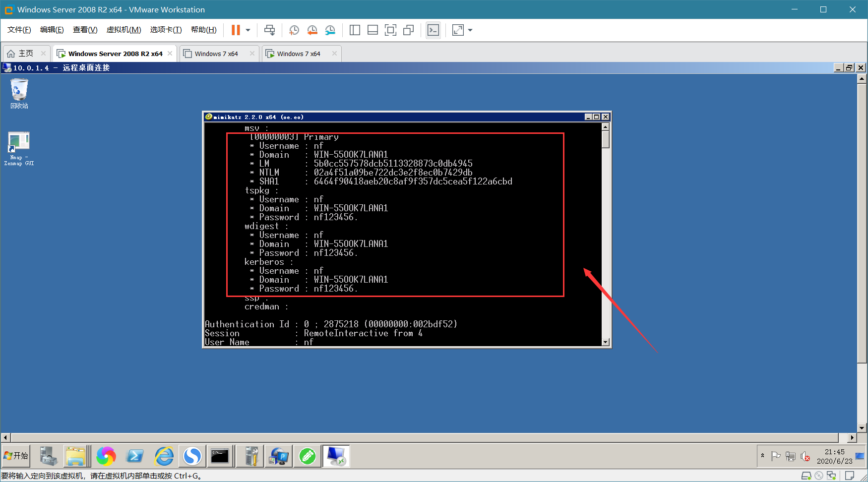The height and width of the screenshot is (482, 868).
Task: Click the VMware pause virtual machine icon
Action: [236, 30]
